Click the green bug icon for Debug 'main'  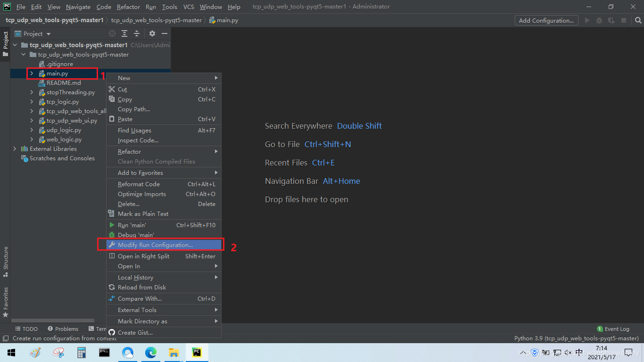112,235
